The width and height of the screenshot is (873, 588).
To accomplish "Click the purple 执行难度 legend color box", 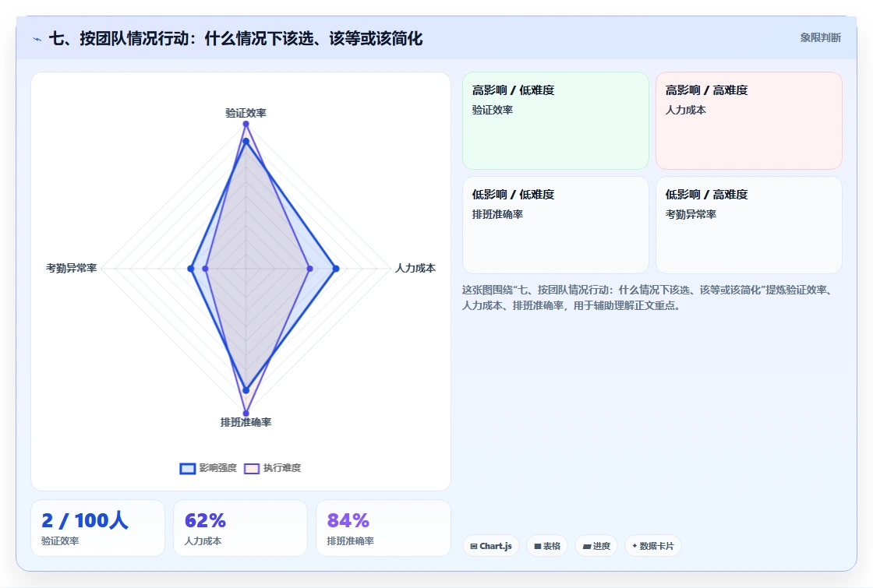I will pos(252,468).
